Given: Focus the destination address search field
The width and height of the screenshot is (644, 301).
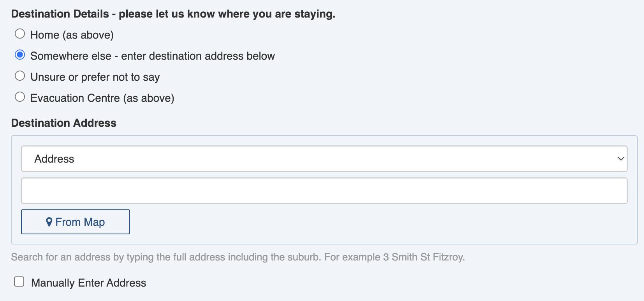Looking at the screenshot, I should pos(324,191).
